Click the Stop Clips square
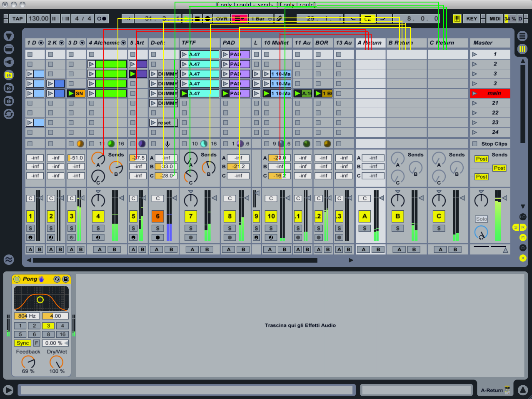Image resolution: width=532 pixels, height=399 pixels. 475,144
